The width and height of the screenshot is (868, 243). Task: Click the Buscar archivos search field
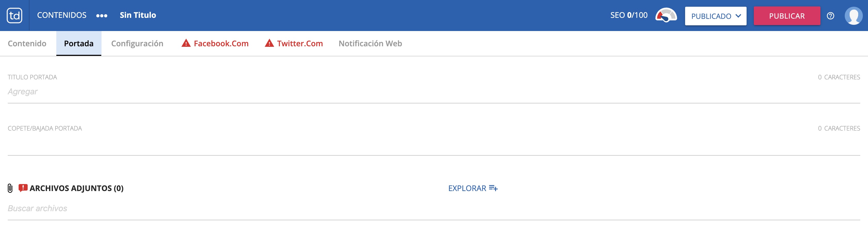434,208
